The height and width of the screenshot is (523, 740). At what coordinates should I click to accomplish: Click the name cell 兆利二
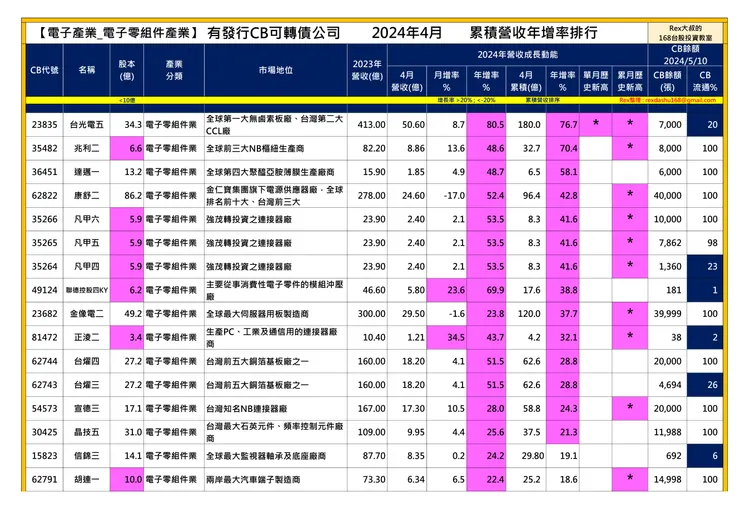86,148
